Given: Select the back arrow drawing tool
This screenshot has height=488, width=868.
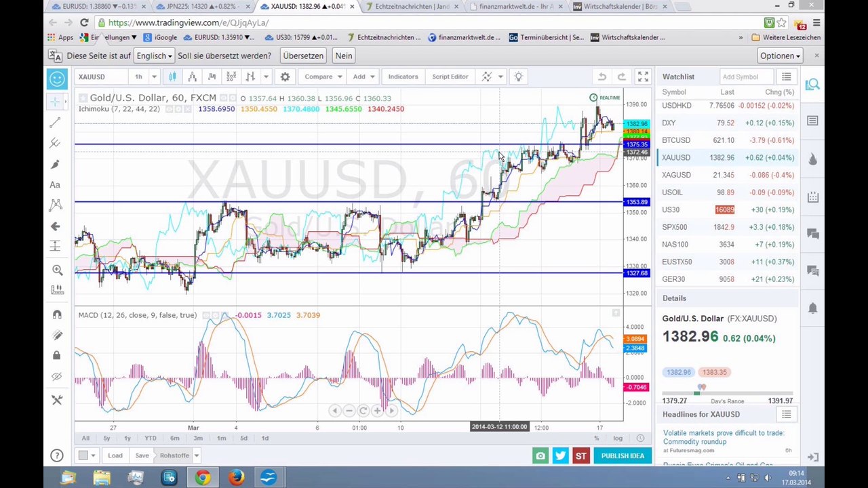Looking at the screenshot, I should pyautogui.click(x=56, y=226).
